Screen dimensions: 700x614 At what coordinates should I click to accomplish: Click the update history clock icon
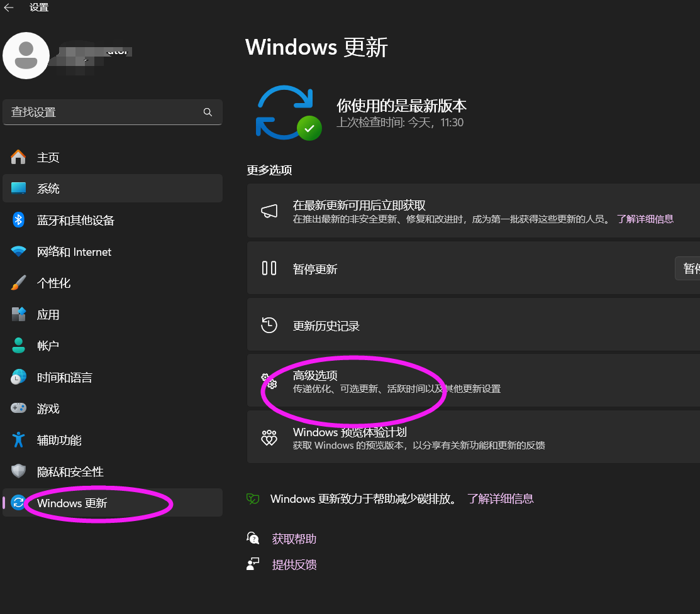point(269,325)
